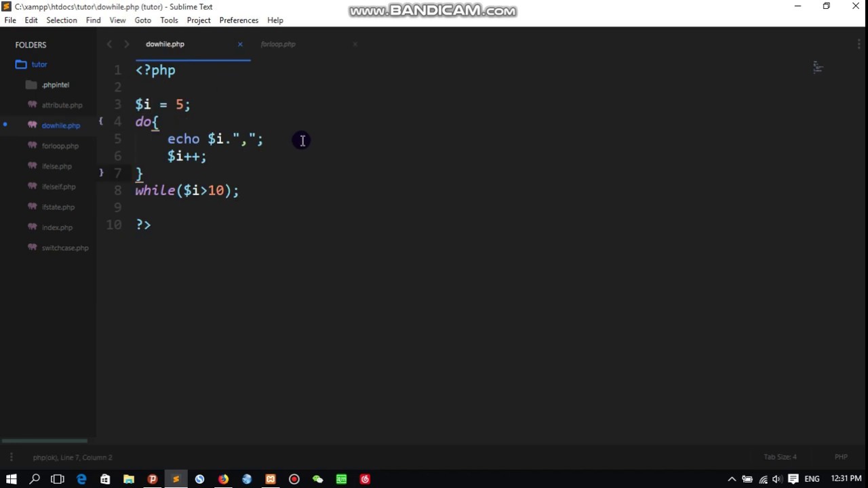The width and height of the screenshot is (868, 488).
Task: Open the File menu
Action: pos(10,20)
